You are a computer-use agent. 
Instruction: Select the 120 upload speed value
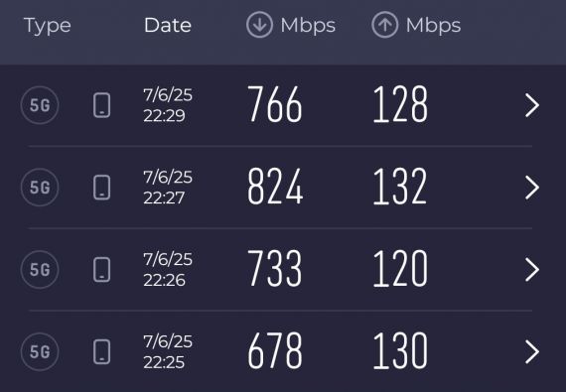point(400,269)
